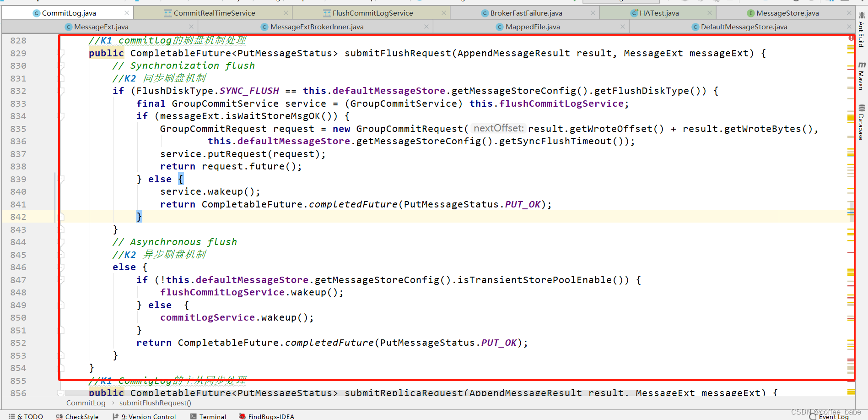The width and height of the screenshot is (868, 420).
Task: Click line number 842 in the gutter
Action: click(x=18, y=217)
